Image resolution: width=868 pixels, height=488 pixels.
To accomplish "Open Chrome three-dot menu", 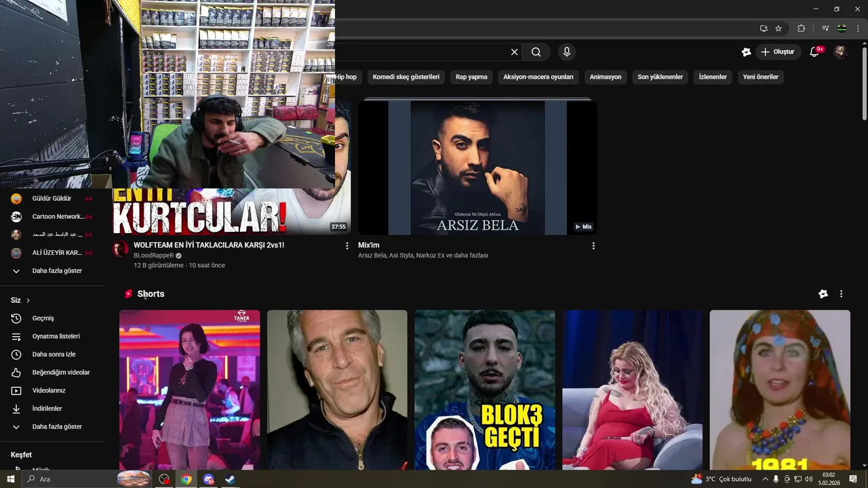I will (858, 28).
